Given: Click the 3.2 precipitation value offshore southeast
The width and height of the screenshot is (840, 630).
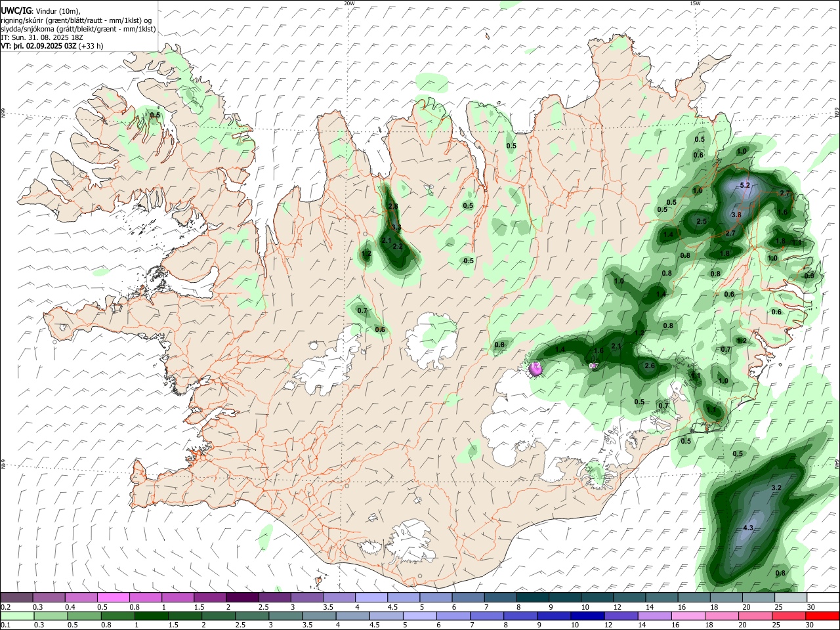Looking at the screenshot, I should tap(776, 488).
